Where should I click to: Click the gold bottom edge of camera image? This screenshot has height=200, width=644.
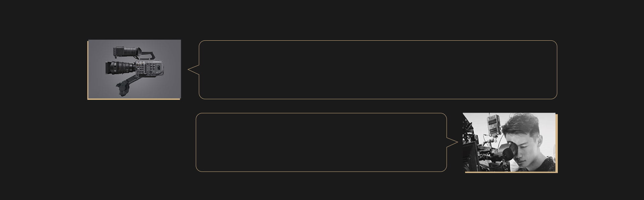pyautogui.click(x=134, y=99)
